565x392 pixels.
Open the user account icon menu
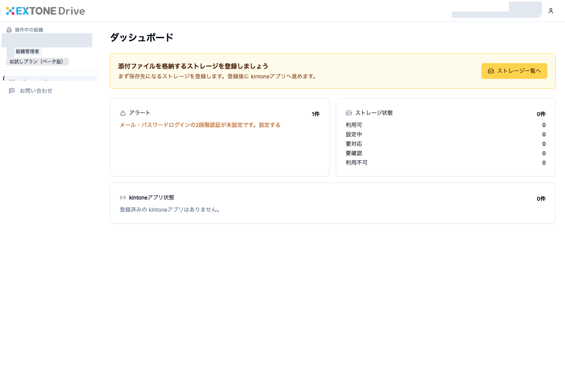tap(551, 11)
